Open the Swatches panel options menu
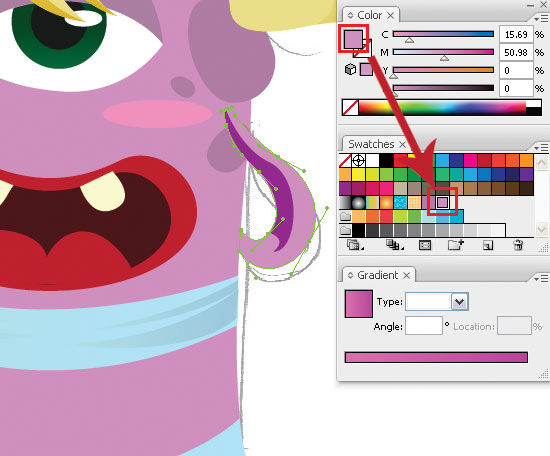550x456 pixels. click(542, 147)
